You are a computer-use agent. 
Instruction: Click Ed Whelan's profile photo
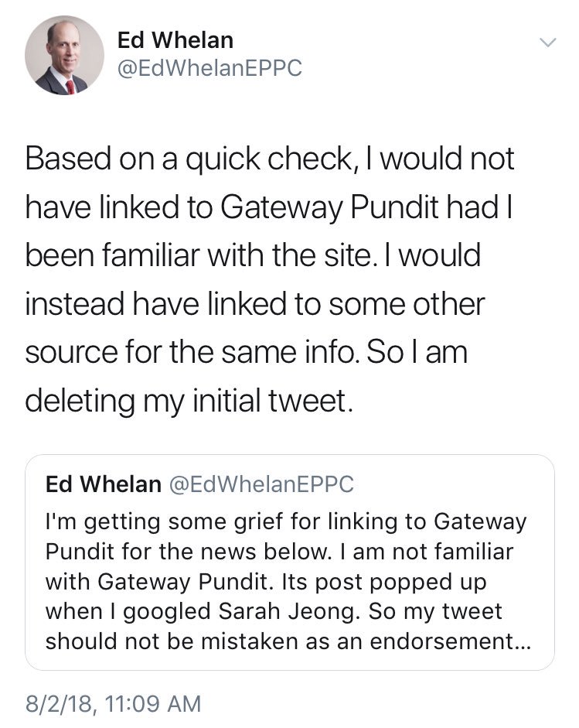(64, 55)
